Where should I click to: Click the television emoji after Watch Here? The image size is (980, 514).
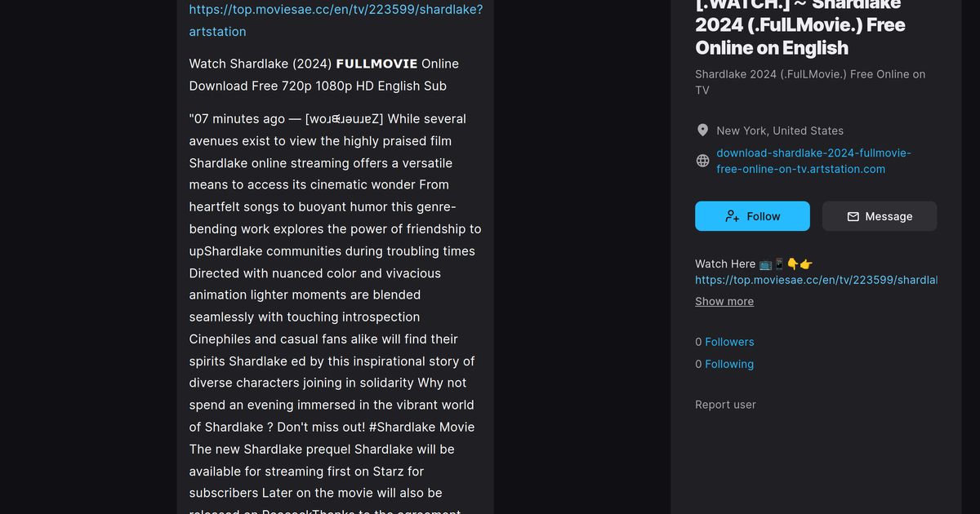(x=765, y=264)
